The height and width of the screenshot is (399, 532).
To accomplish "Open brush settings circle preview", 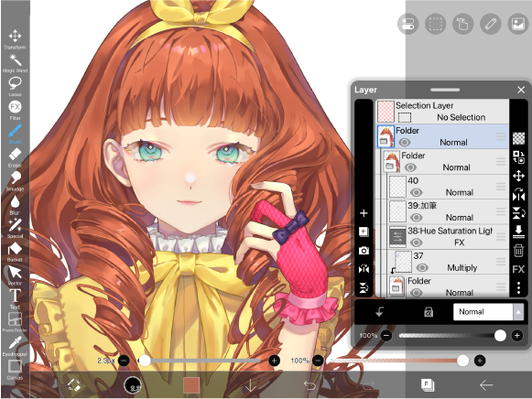I will [133, 385].
